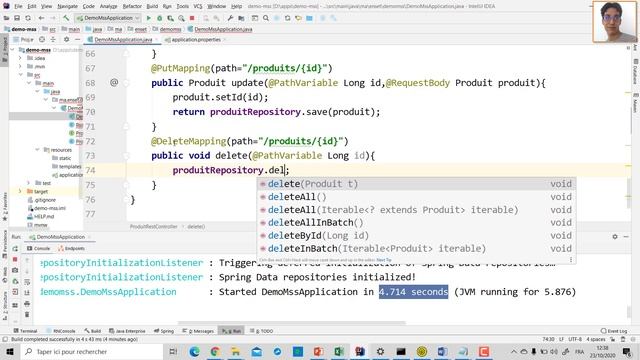The width and height of the screenshot is (640, 360).
Task: Open the Event Log
Action: tap(614, 331)
